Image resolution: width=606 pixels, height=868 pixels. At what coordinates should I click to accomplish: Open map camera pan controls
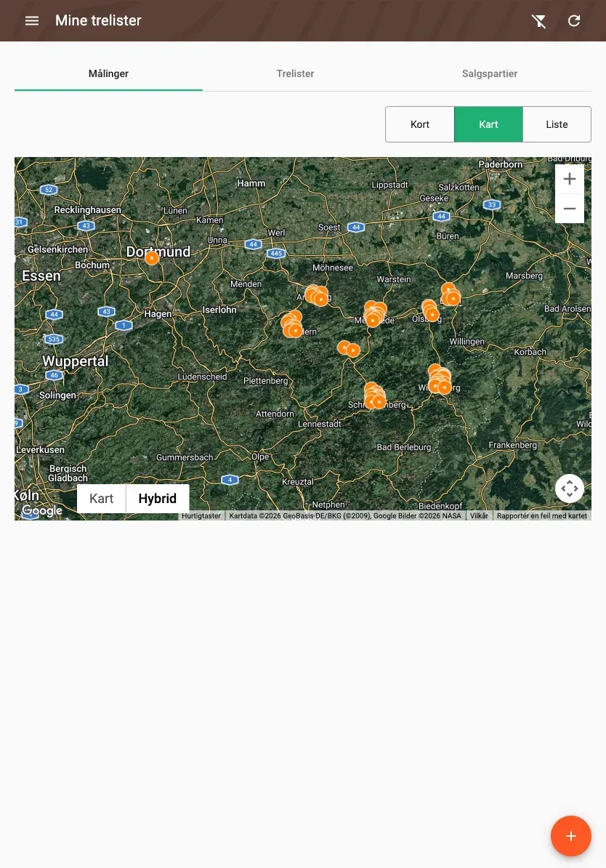pos(570,489)
